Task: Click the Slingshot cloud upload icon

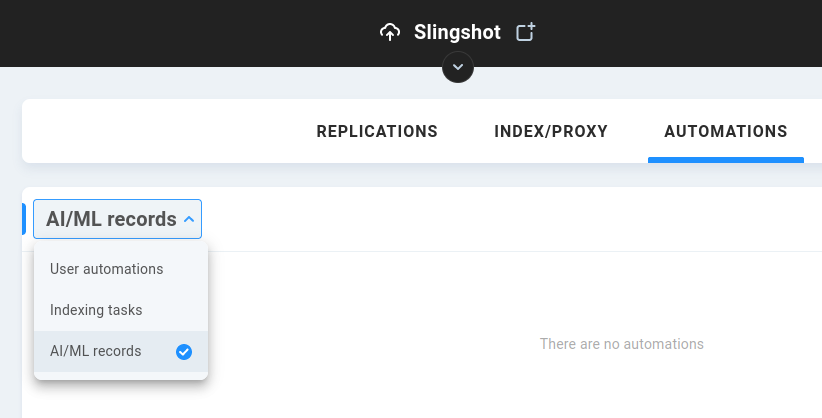Action: pyautogui.click(x=390, y=33)
